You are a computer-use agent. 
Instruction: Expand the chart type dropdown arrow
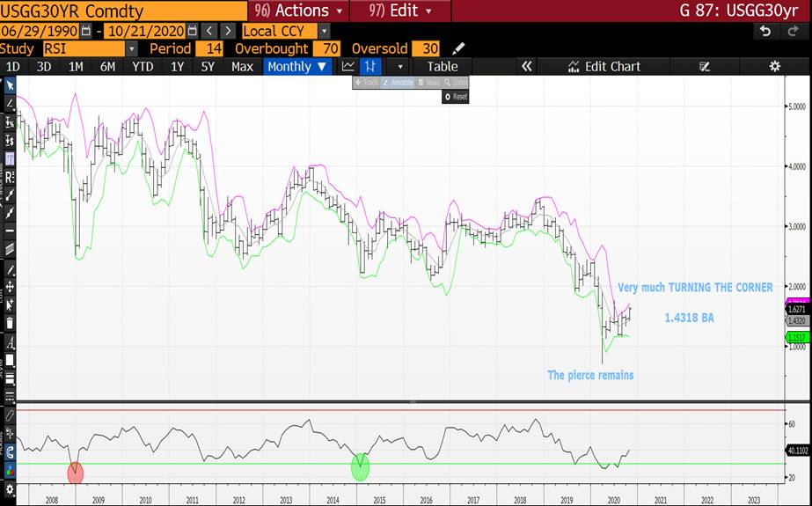tap(399, 66)
